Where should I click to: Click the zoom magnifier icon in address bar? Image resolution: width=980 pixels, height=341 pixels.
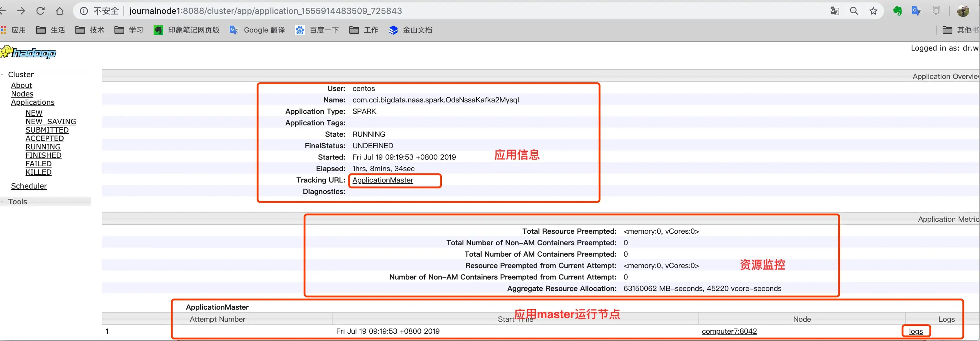(854, 11)
